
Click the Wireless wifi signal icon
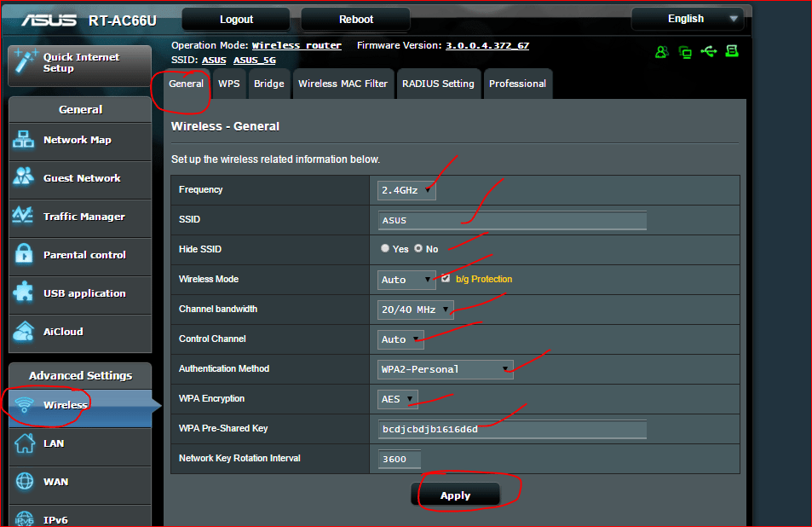(x=25, y=404)
